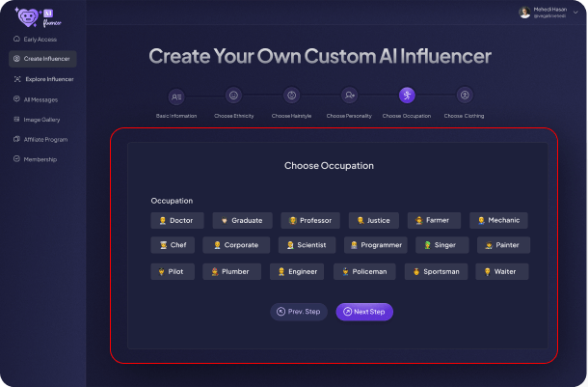The image size is (588, 387).
Task: Click the Choose Clothing step icon
Action: [465, 96]
